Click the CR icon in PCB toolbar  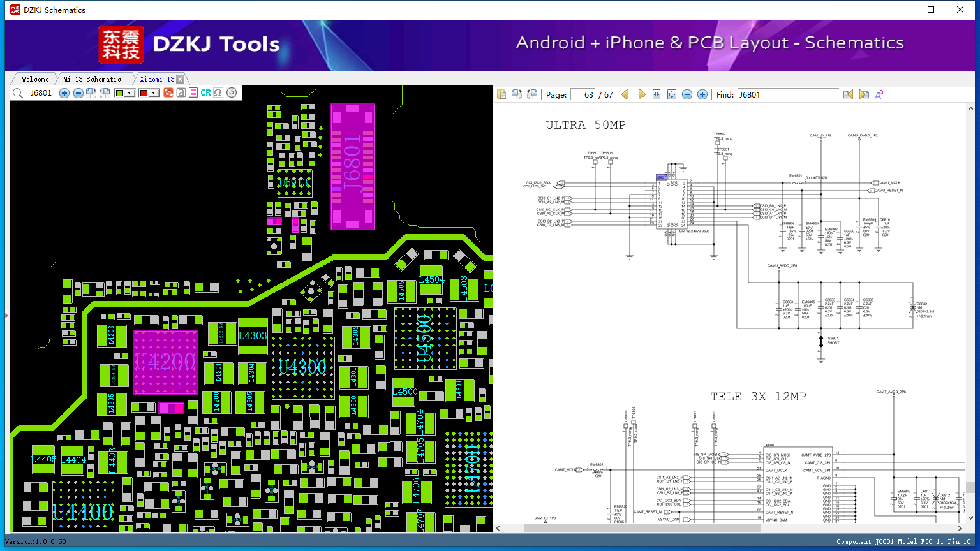(205, 93)
